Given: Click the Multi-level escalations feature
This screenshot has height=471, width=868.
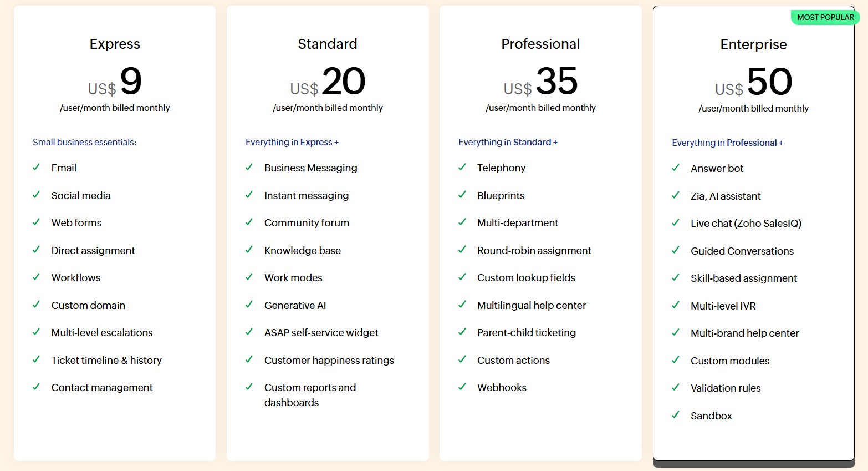Looking at the screenshot, I should [x=102, y=332].
